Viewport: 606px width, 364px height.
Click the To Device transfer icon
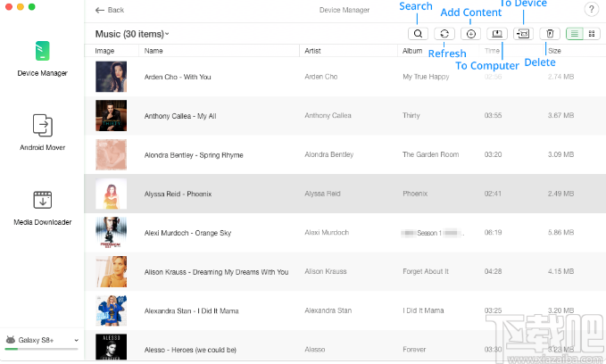(x=524, y=34)
